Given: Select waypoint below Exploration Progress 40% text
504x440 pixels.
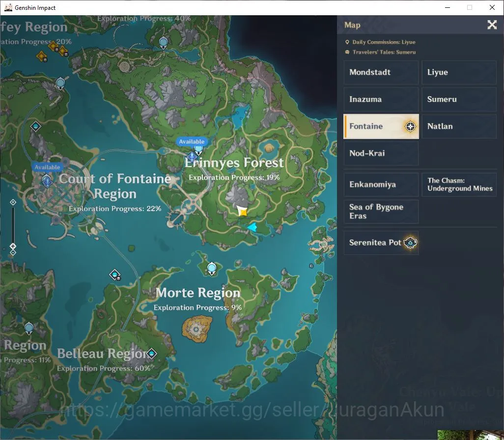Looking at the screenshot, I should click(163, 43).
